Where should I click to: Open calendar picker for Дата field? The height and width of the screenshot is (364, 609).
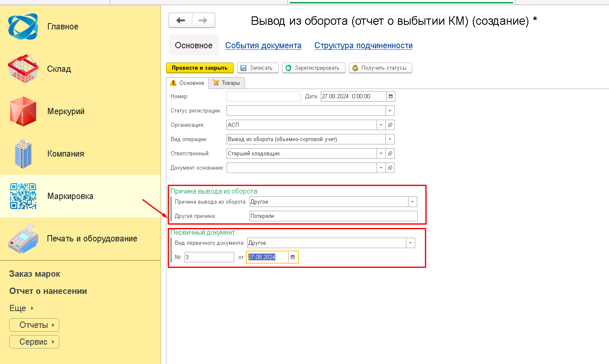(x=390, y=97)
